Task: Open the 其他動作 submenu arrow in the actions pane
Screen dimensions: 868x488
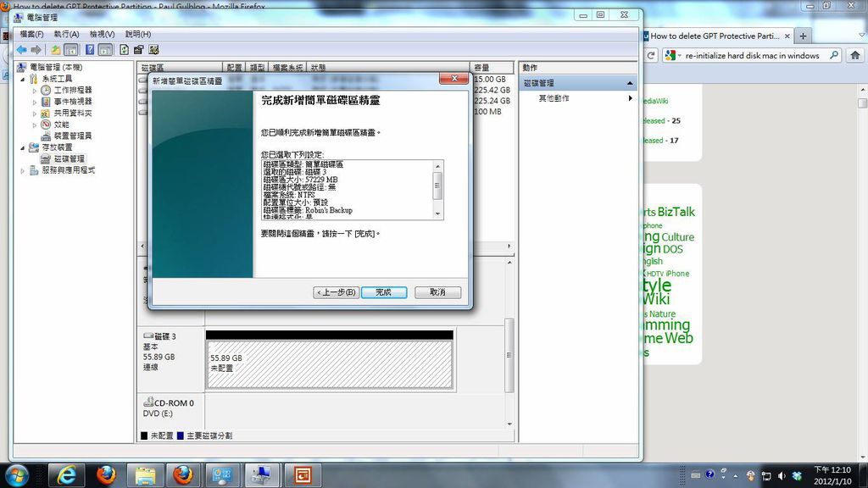Action: (x=630, y=98)
